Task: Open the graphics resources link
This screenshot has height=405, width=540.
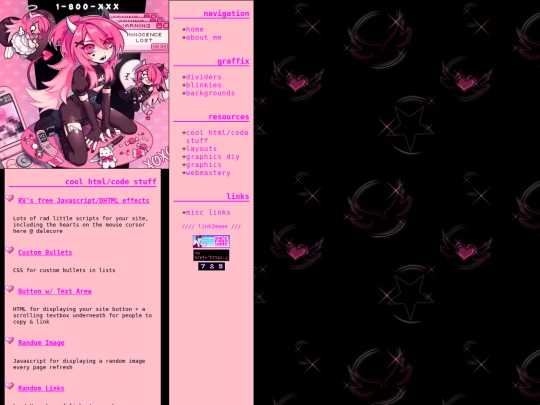Action: (204, 165)
